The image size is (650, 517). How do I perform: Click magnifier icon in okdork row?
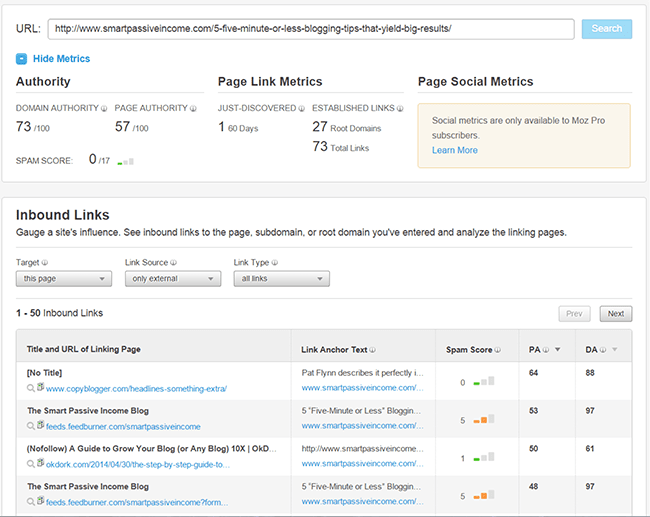point(31,464)
